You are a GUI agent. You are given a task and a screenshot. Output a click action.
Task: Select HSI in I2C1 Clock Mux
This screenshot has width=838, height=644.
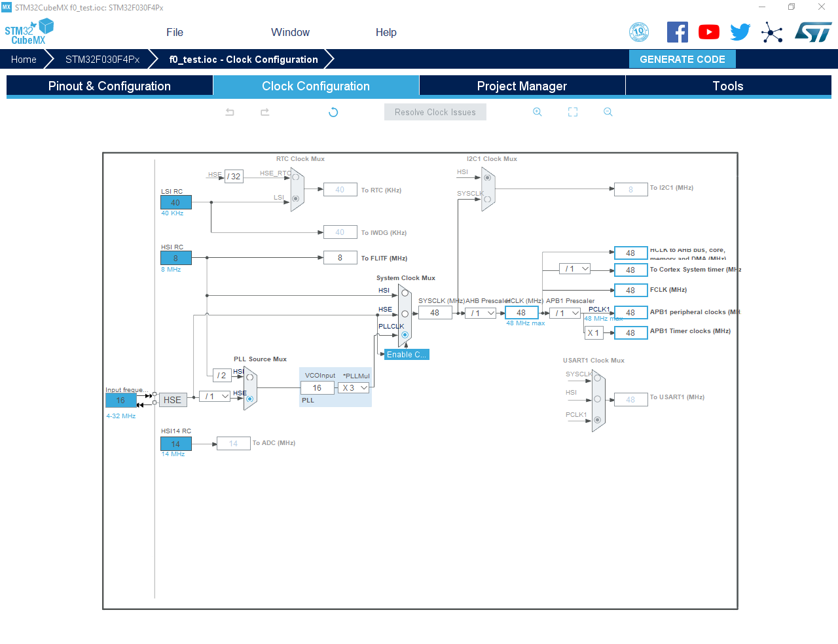487,177
